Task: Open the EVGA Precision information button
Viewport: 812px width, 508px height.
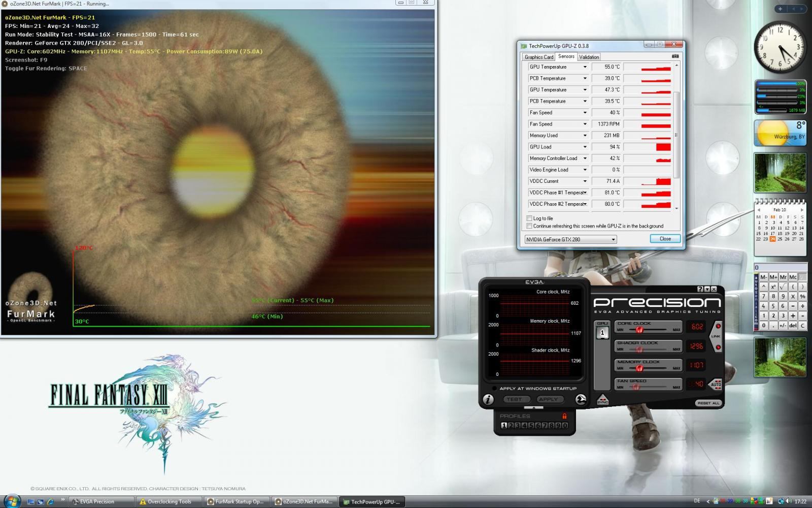Action: coord(488,399)
